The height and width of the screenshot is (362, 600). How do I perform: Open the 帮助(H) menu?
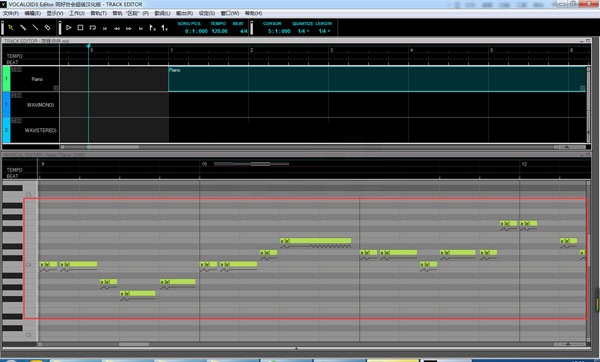coord(253,13)
